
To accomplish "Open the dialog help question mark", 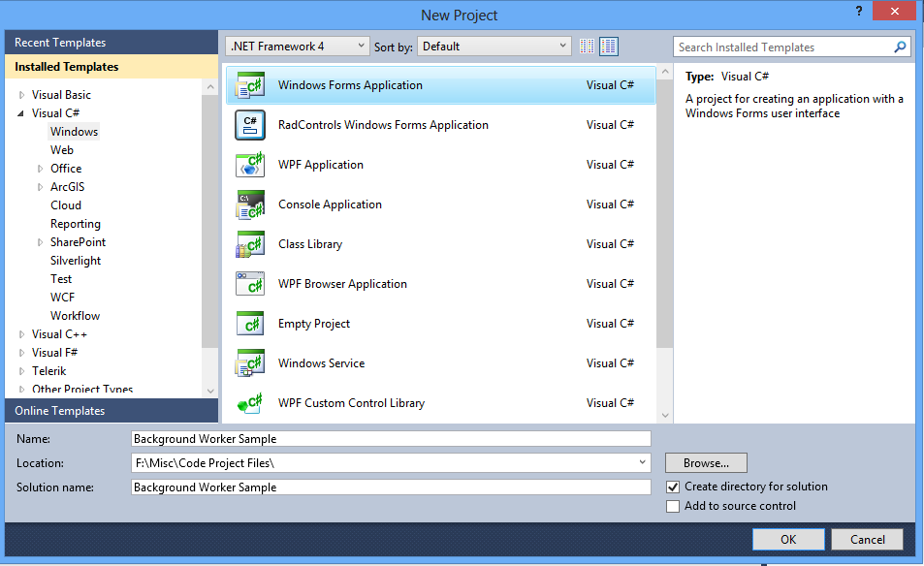I will (859, 11).
